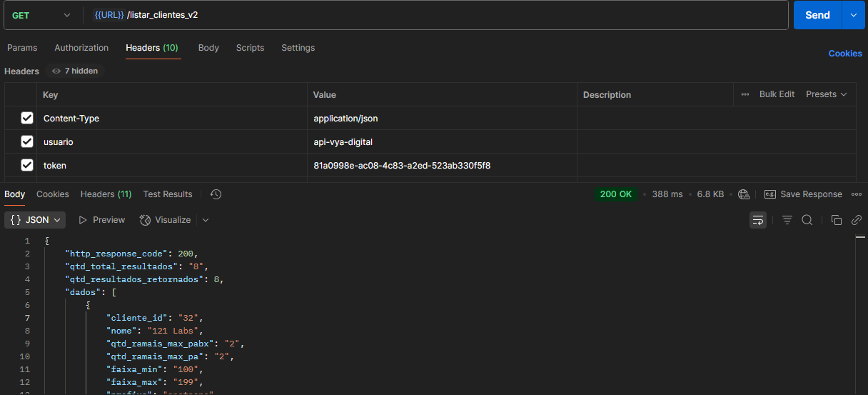Open response history clock icon

[x=216, y=194]
